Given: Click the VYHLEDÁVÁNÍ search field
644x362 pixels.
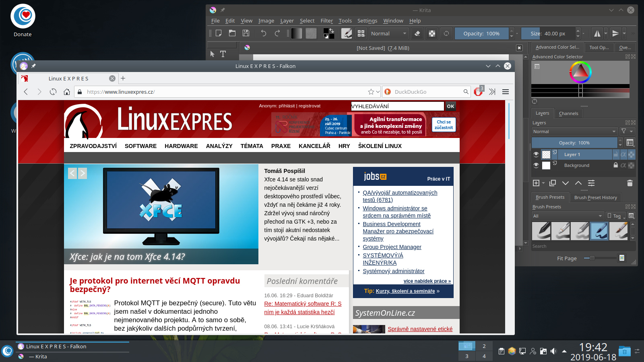Looking at the screenshot, I should pyautogui.click(x=397, y=106).
